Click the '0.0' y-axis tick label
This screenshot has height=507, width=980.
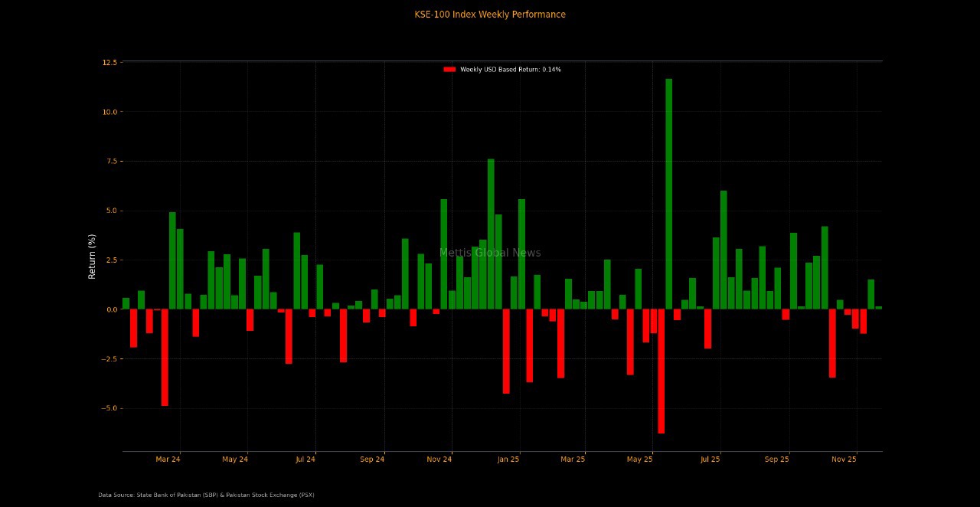click(x=112, y=309)
